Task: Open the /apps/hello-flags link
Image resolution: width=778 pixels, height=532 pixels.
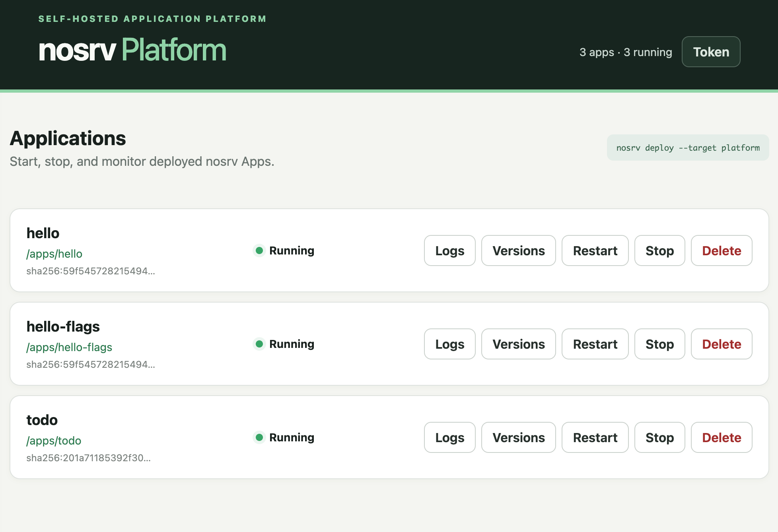Action: click(69, 347)
